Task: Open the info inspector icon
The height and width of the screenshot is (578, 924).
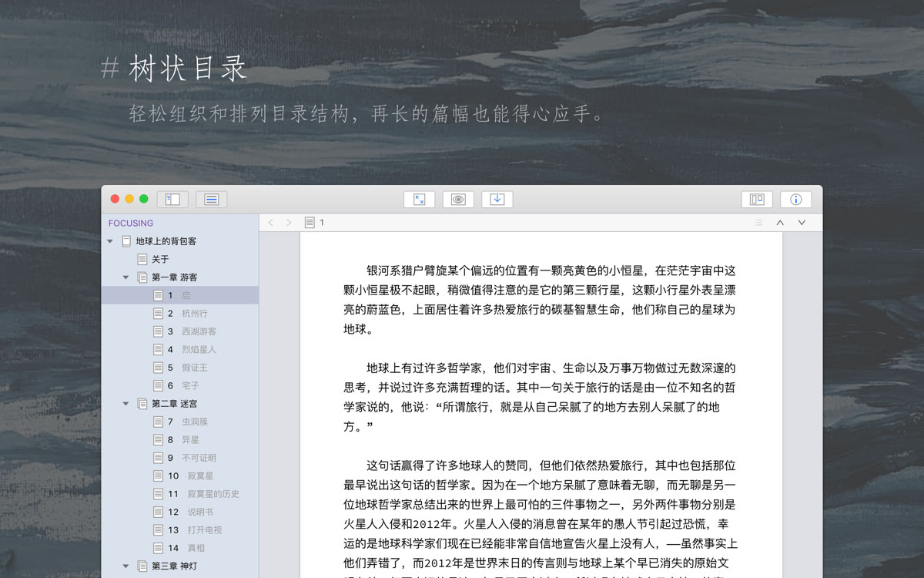Action: tap(795, 200)
